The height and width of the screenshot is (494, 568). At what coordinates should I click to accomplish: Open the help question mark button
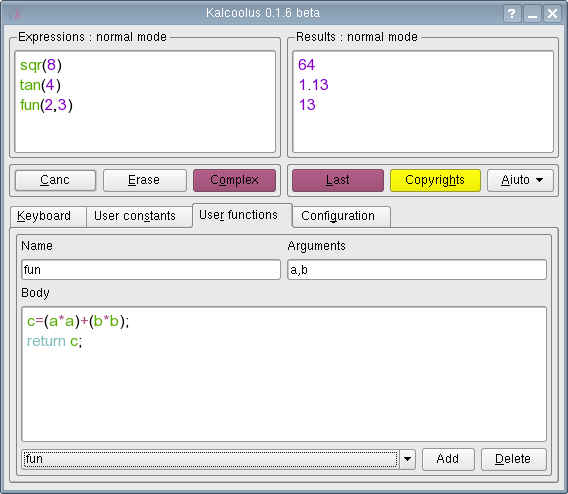pos(511,14)
